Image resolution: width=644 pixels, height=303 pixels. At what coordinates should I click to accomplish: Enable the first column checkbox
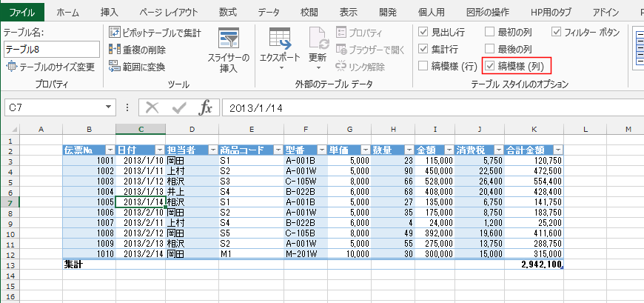pos(490,32)
